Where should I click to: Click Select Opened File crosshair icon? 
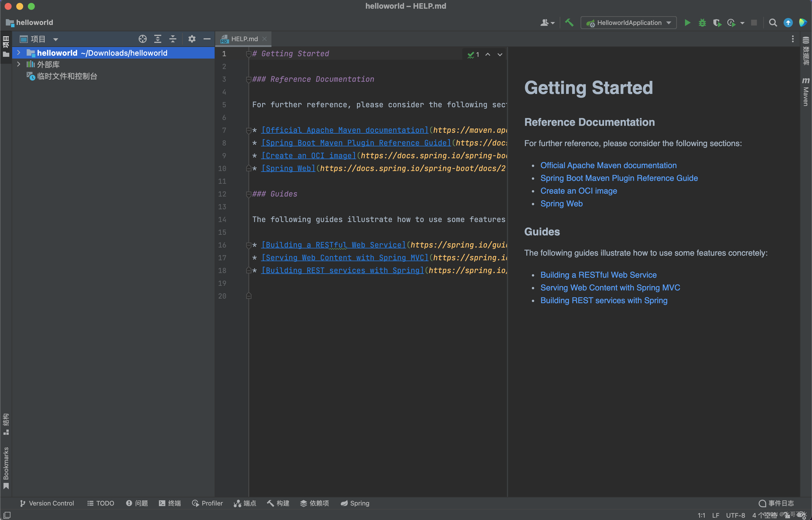click(x=143, y=39)
